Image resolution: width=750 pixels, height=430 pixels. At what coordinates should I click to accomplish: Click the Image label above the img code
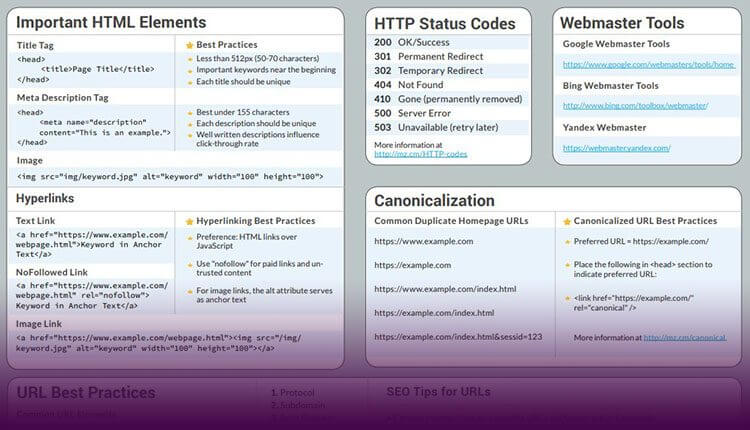(30, 161)
